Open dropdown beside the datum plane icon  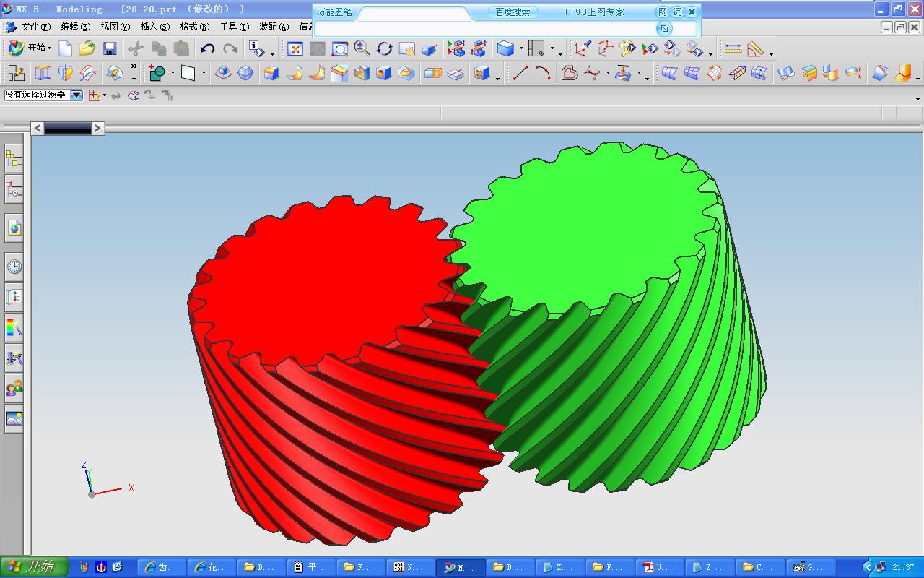tap(204, 73)
